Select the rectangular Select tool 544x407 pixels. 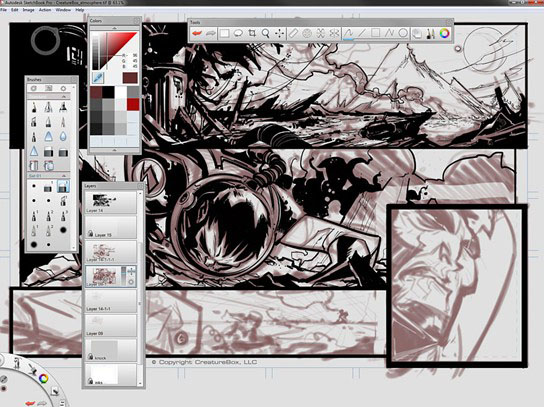(x=224, y=33)
